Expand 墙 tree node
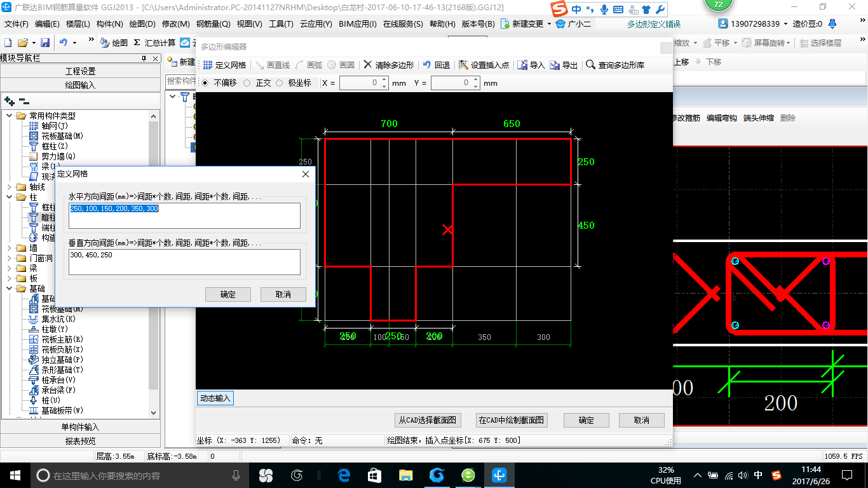Viewport: 868px width, 488px height. click(10, 248)
